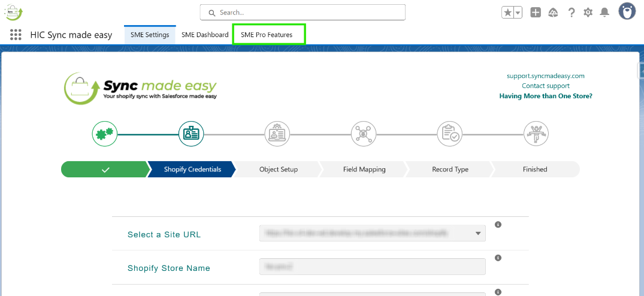This screenshot has width=644, height=296.
Task: Go to the Object Setup path step
Action: point(279,169)
